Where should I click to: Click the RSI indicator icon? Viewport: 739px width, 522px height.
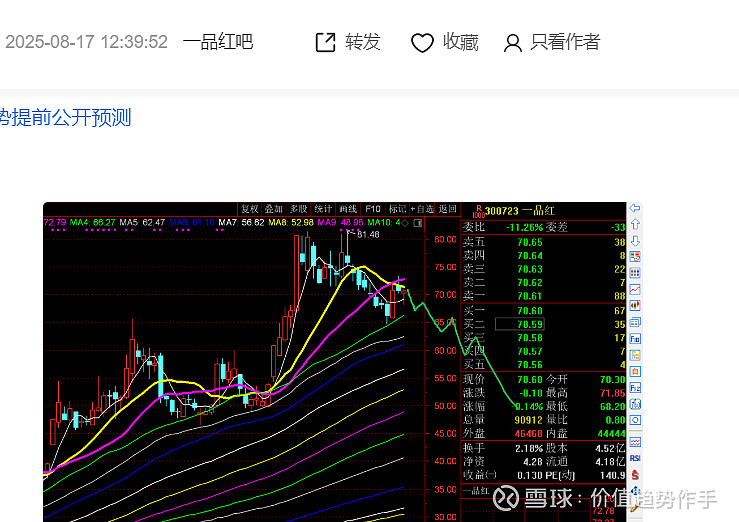[635, 458]
